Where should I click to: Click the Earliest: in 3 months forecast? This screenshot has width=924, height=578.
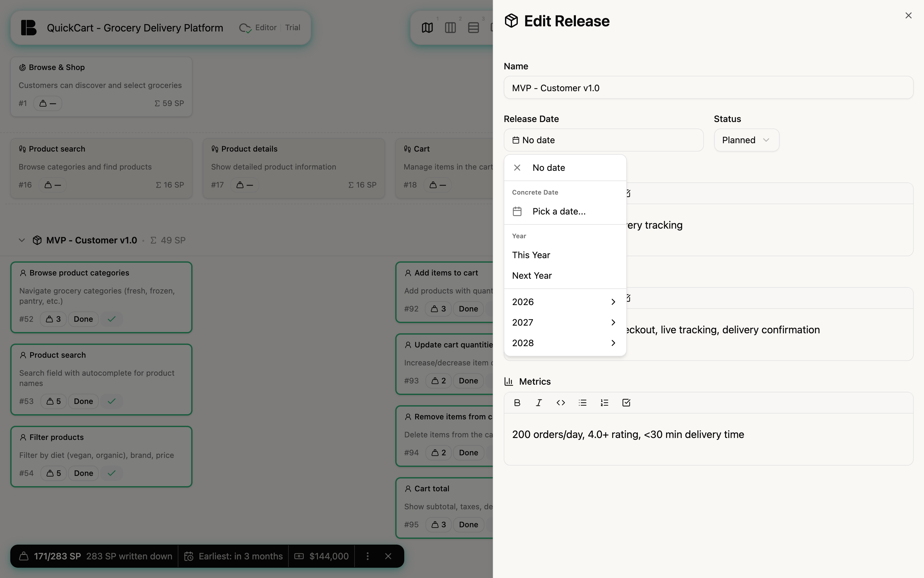(233, 556)
